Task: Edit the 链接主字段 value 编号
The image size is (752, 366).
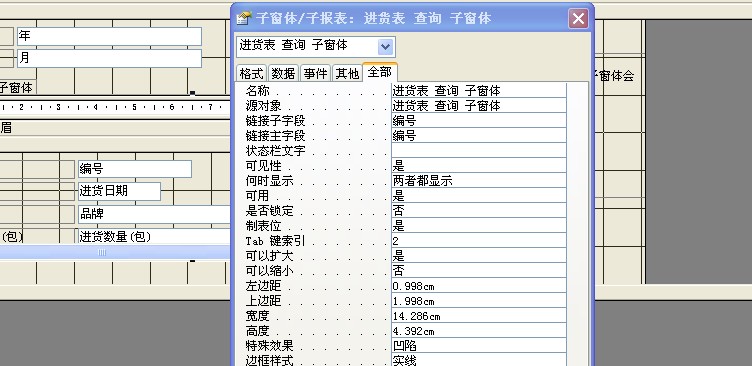Action: pyautogui.click(x=479, y=136)
